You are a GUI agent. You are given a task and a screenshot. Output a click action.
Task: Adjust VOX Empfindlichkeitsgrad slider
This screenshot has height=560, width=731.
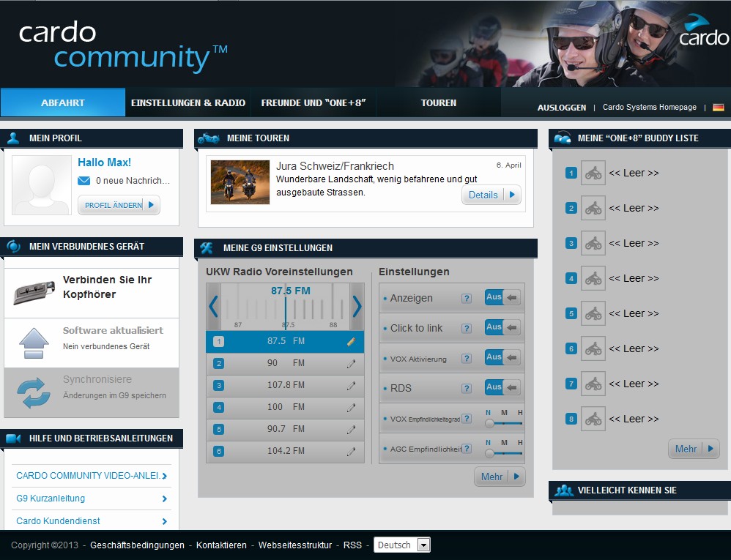[x=503, y=423]
